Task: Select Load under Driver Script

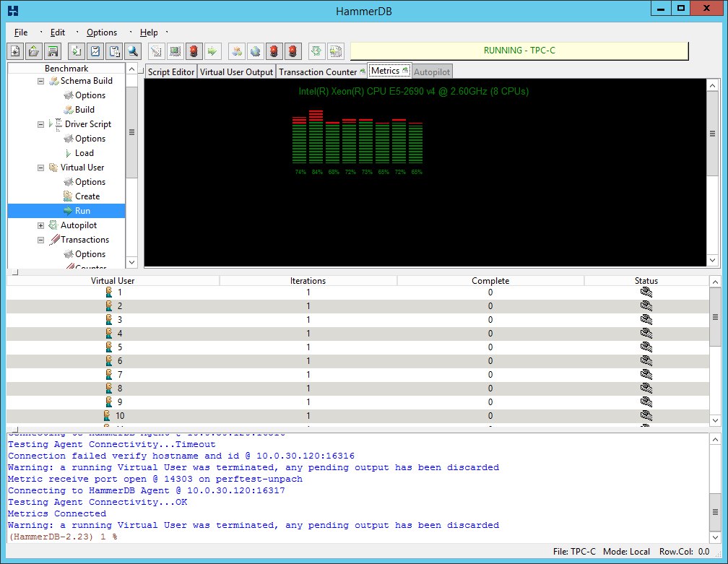Action: 84,152
